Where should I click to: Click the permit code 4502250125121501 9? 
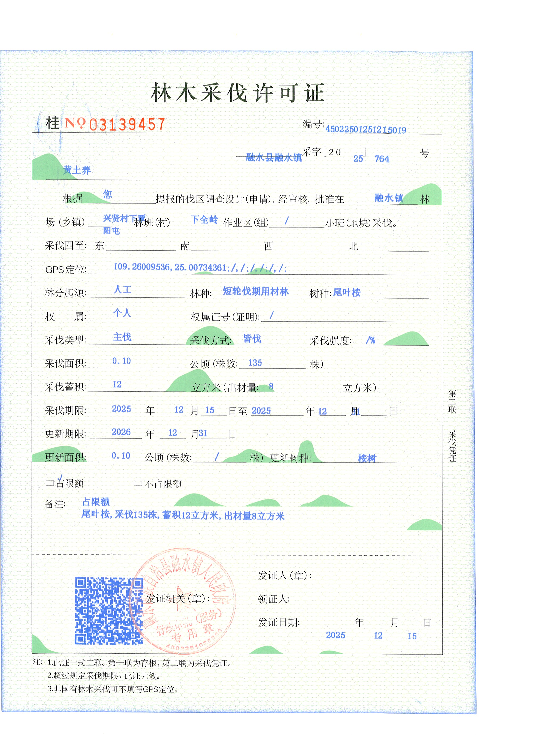[x=366, y=129]
